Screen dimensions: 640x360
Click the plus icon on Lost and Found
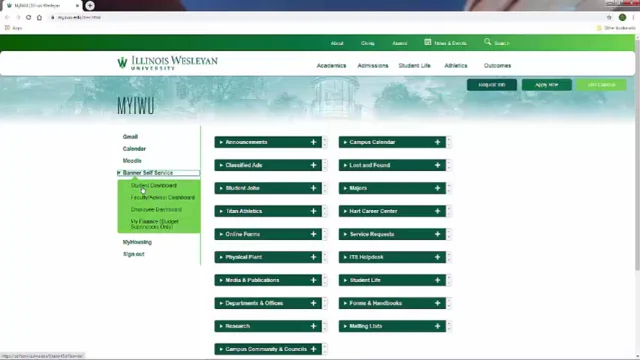point(438,165)
